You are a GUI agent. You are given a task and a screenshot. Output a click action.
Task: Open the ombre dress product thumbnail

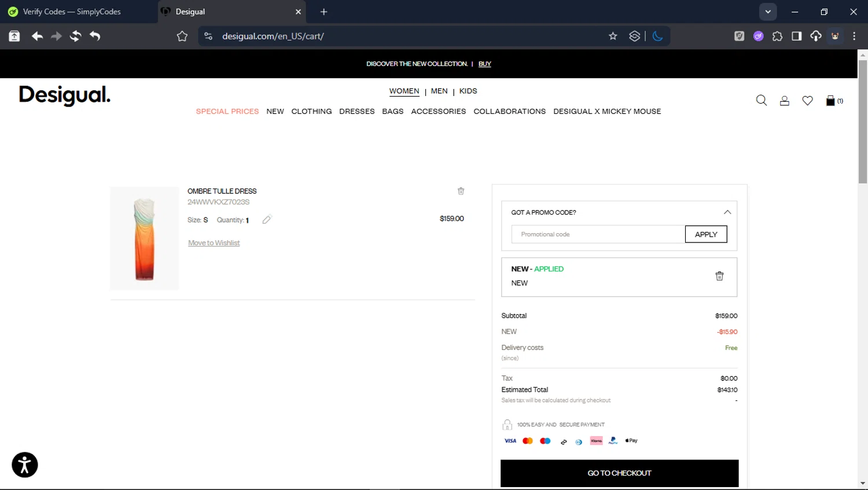[x=145, y=238]
